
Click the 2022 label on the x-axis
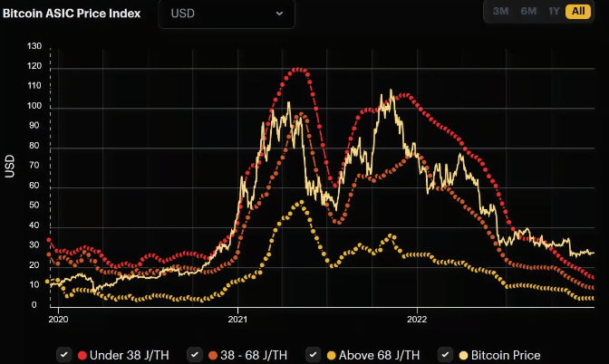(418, 319)
